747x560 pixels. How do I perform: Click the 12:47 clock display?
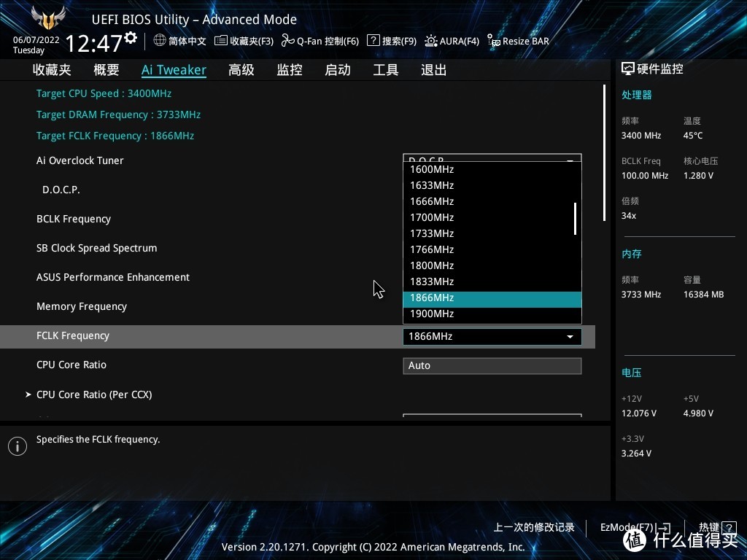[x=94, y=43]
